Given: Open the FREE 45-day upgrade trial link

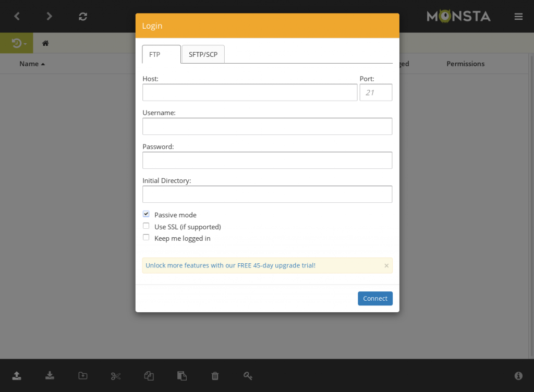Looking at the screenshot, I should click(230, 265).
